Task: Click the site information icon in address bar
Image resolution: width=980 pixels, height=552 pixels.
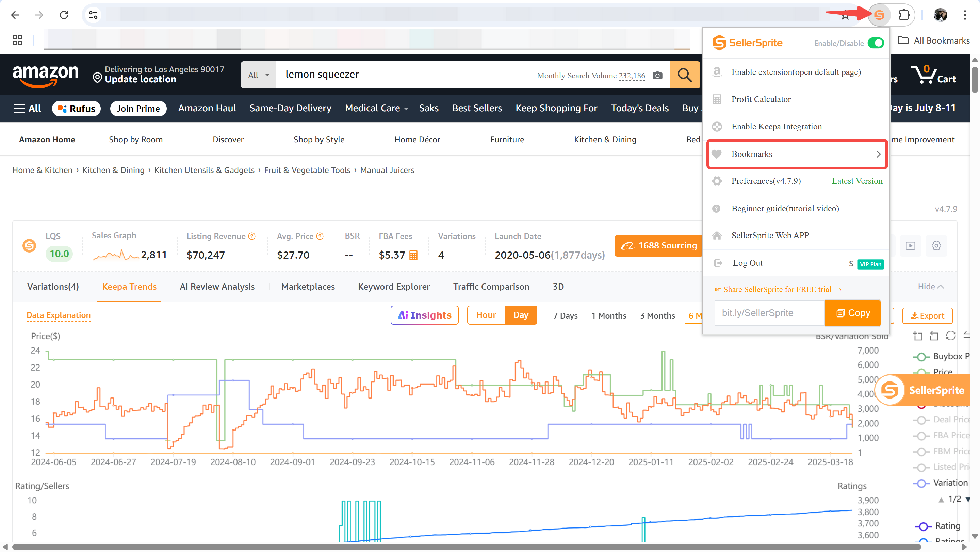Action: 93,15
